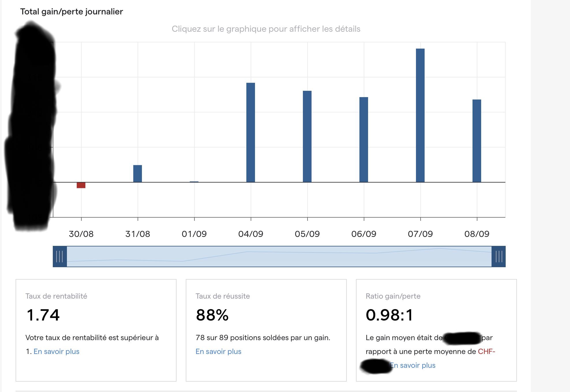Click the 0.98:1 ratio value

pos(389,315)
